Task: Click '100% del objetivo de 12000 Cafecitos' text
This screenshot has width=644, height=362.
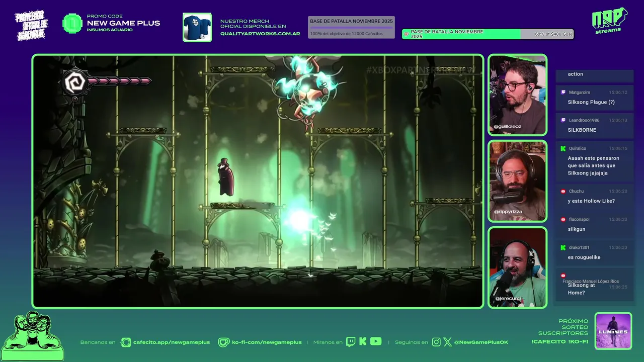Action: tap(346, 34)
